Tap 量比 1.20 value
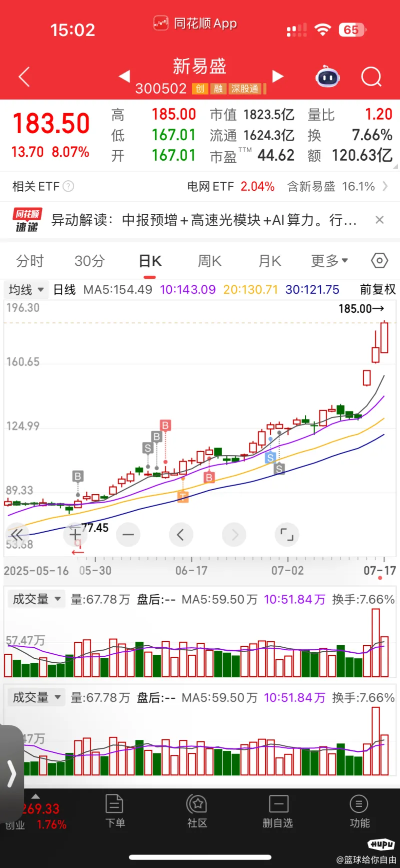This screenshot has height=868, width=400. (350, 115)
